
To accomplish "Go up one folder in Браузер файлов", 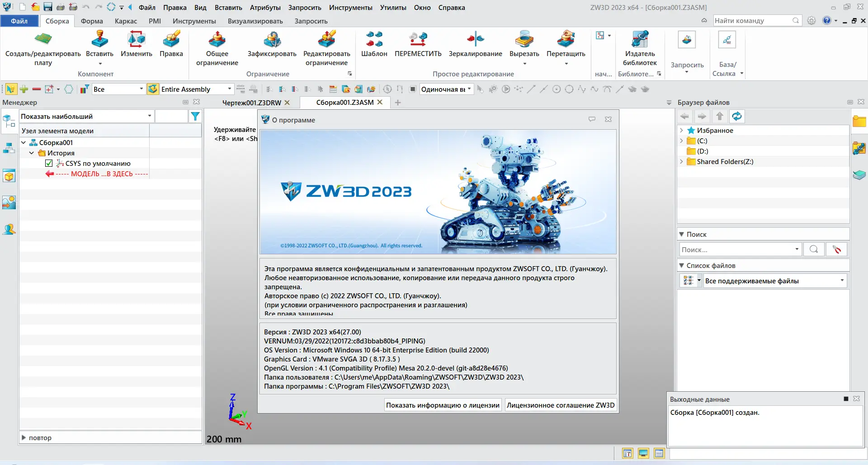I will pos(720,117).
